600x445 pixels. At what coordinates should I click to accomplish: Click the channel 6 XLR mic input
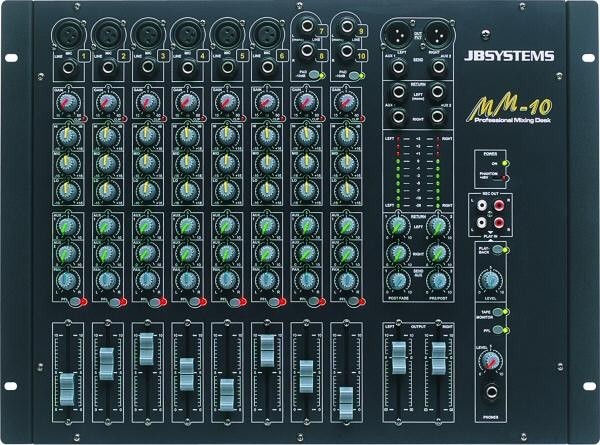[x=267, y=36]
